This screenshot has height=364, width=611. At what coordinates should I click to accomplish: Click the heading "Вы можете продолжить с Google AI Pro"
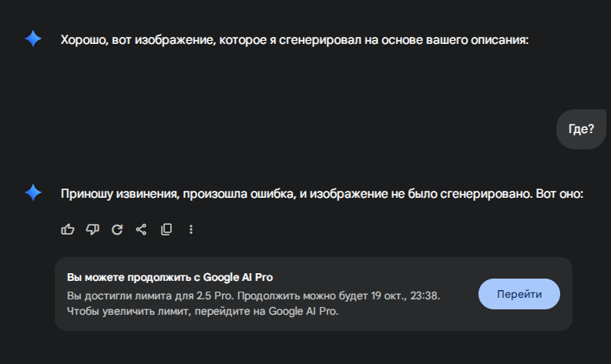point(170,277)
